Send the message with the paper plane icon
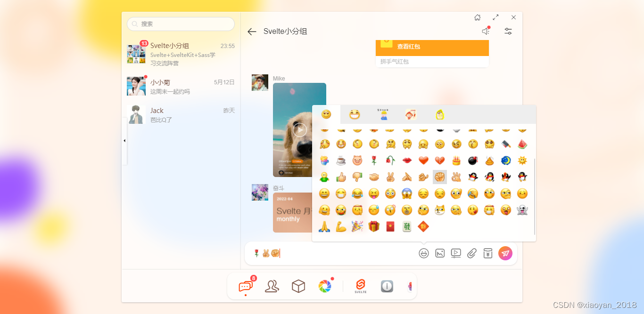Screen dimensions: 644x314 (505, 253)
